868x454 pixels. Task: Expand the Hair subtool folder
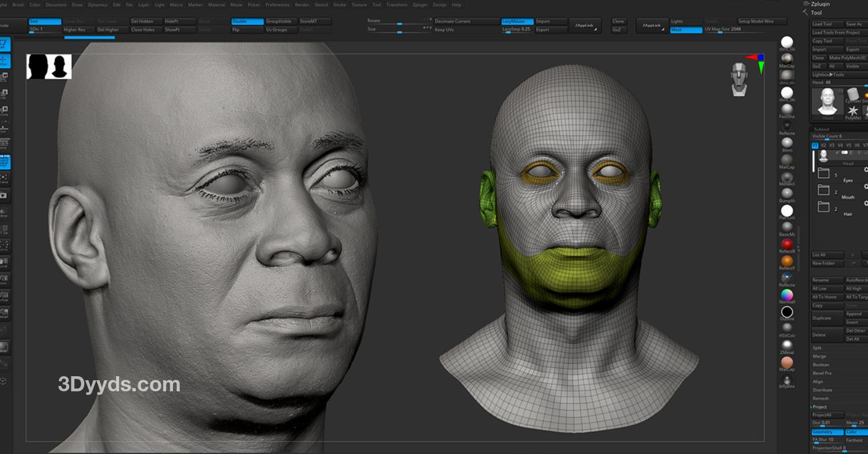823,207
